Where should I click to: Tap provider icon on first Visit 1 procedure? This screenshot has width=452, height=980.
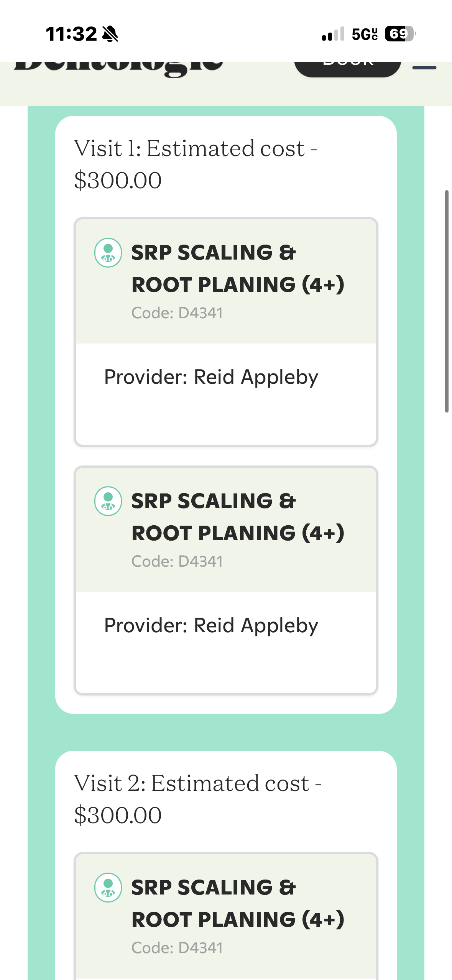tap(108, 253)
